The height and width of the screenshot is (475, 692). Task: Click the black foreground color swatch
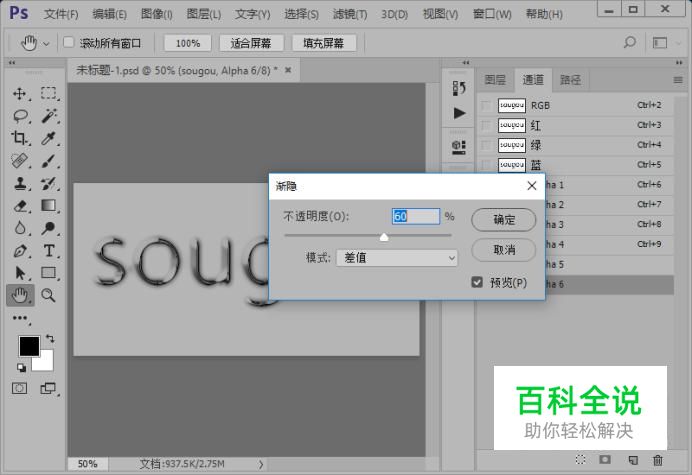pos(29,346)
